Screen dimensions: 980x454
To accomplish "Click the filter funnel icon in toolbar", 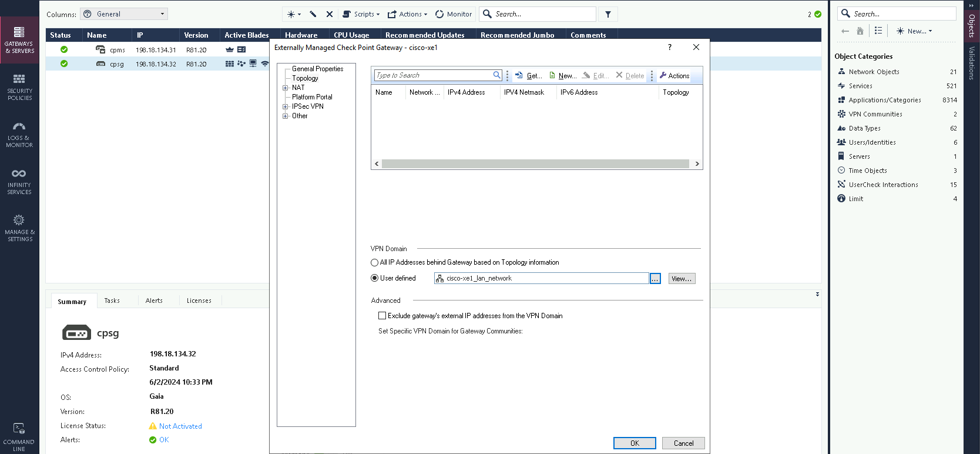I will [x=608, y=14].
